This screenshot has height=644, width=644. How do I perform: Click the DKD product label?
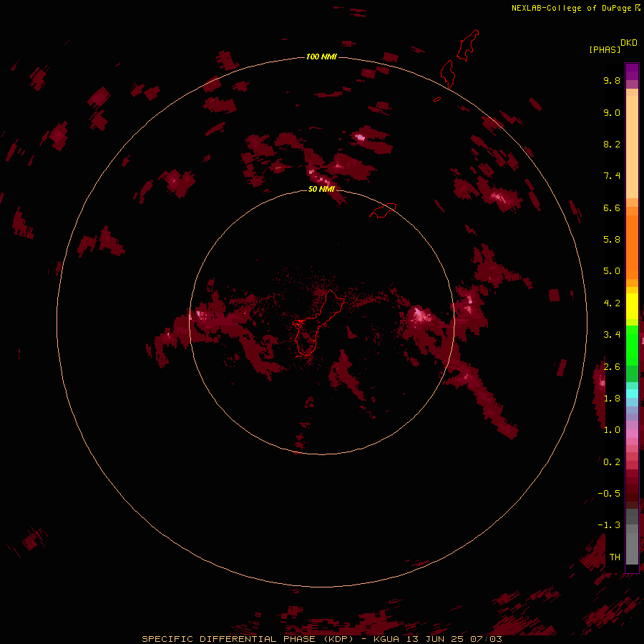[x=629, y=43]
